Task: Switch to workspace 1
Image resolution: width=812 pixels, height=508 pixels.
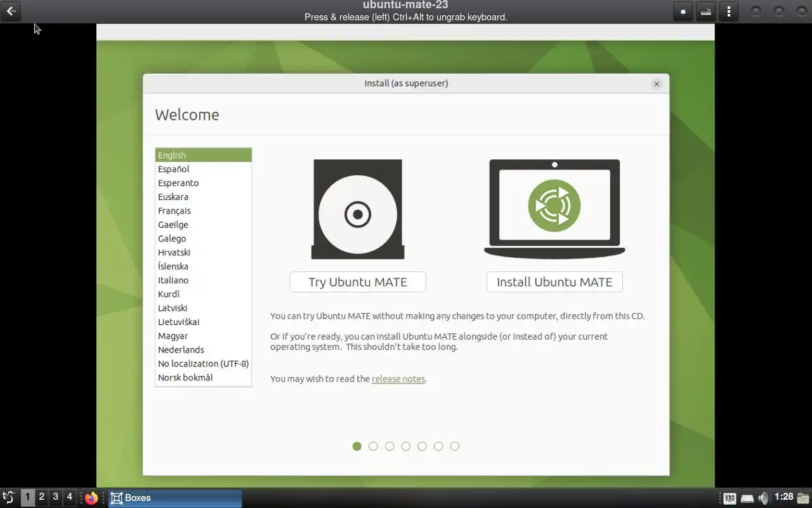Action: pyautogui.click(x=27, y=497)
